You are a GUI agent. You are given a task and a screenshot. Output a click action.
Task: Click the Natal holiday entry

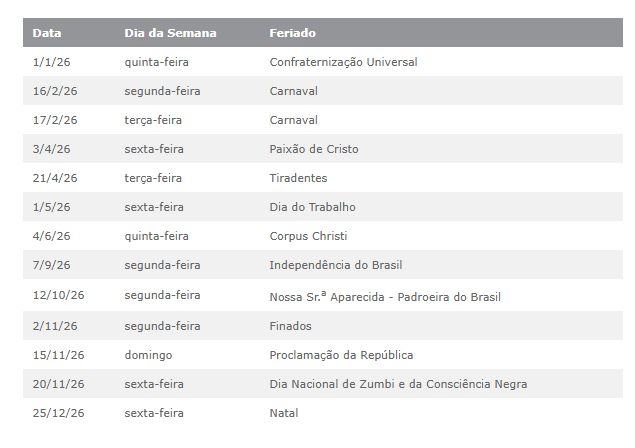pyautogui.click(x=283, y=413)
